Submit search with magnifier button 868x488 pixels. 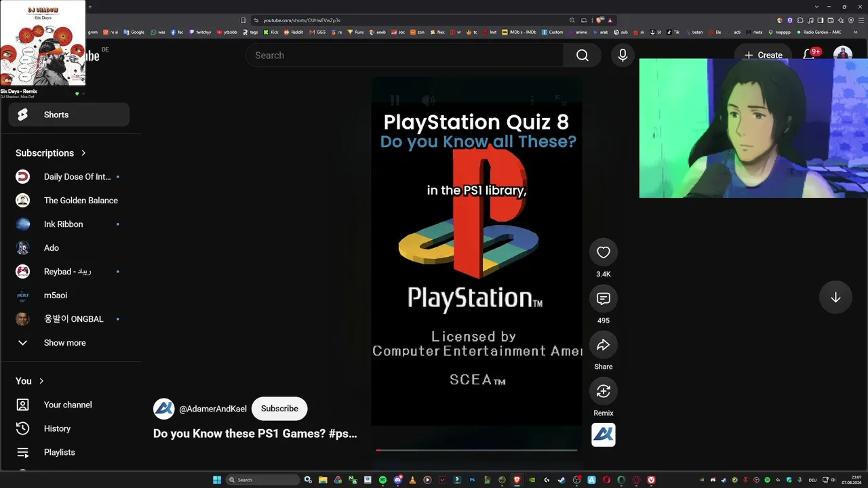[x=583, y=56]
